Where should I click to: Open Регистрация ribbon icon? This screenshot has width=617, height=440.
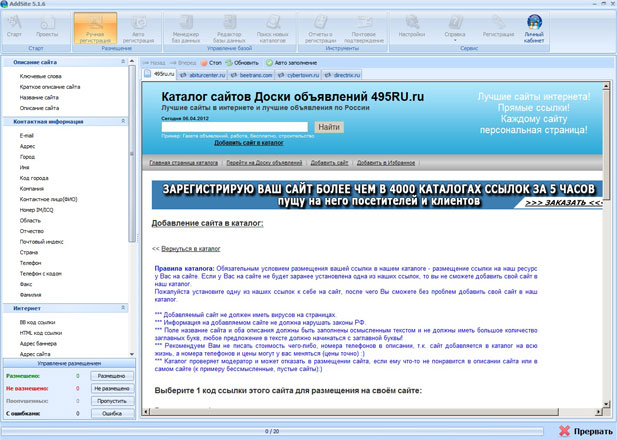[498, 27]
